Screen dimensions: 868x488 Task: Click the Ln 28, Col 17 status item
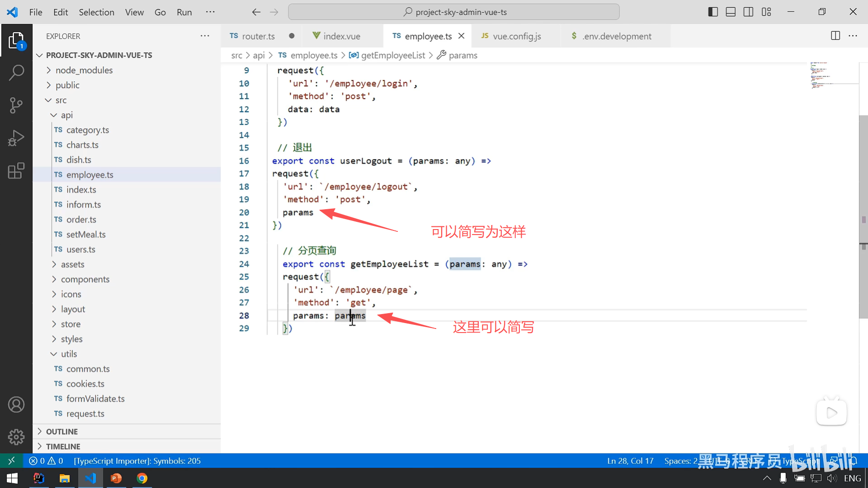(x=630, y=461)
